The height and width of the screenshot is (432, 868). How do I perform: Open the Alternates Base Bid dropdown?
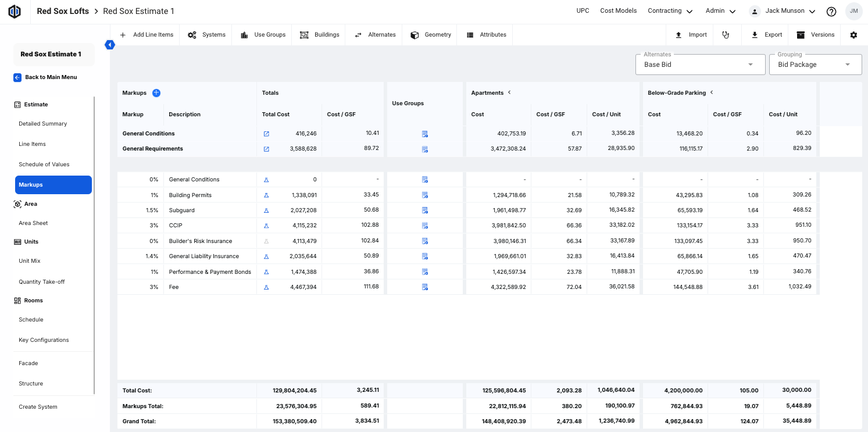point(700,65)
